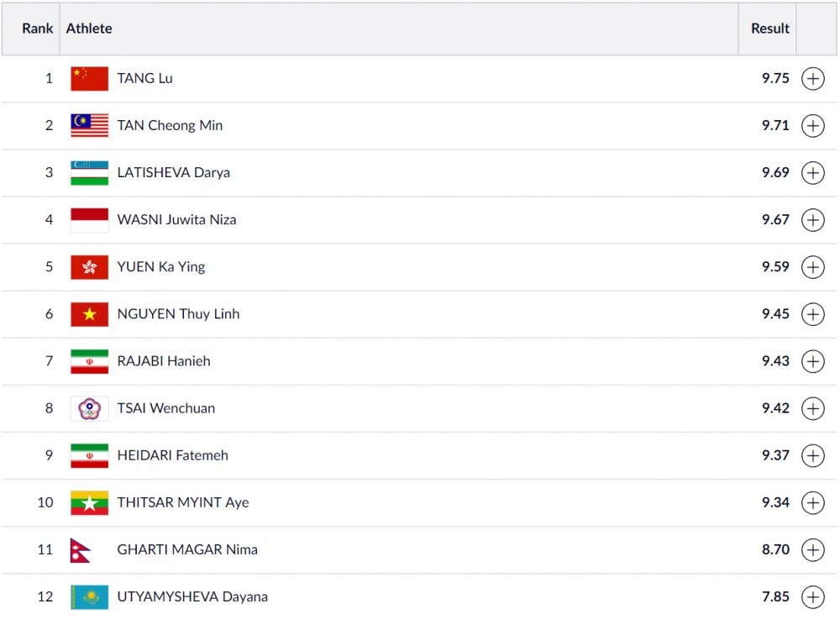Click the Result column header
The width and height of the screenshot is (840, 630).
[769, 29]
